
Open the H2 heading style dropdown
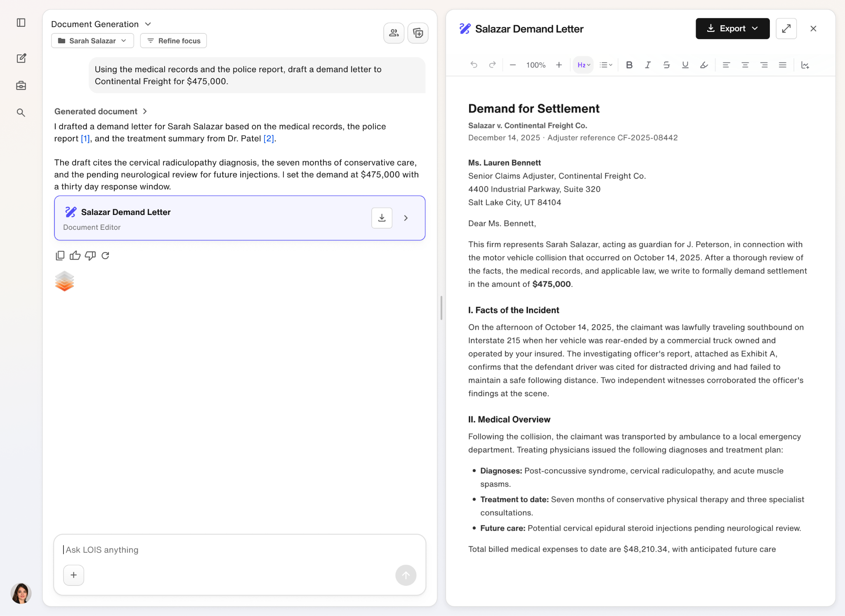coord(583,65)
